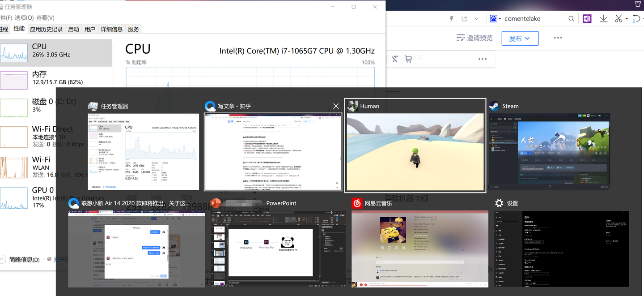
Task: Click the browser share icon
Action: pyautogui.click(x=465, y=19)
